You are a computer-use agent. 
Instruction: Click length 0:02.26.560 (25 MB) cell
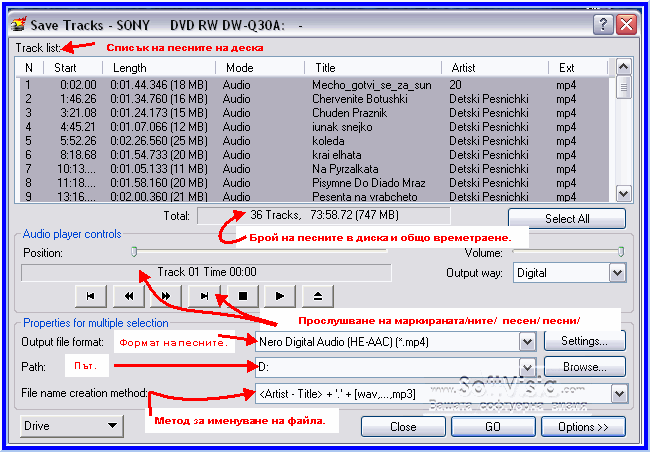(159, 141)
